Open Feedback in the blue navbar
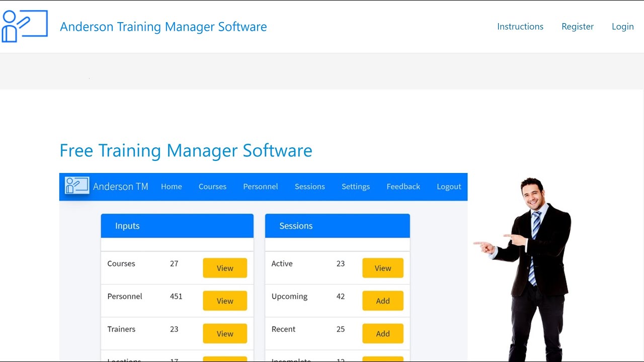Image resolution: width=644 pixels, height=362 pixels. 404,187
